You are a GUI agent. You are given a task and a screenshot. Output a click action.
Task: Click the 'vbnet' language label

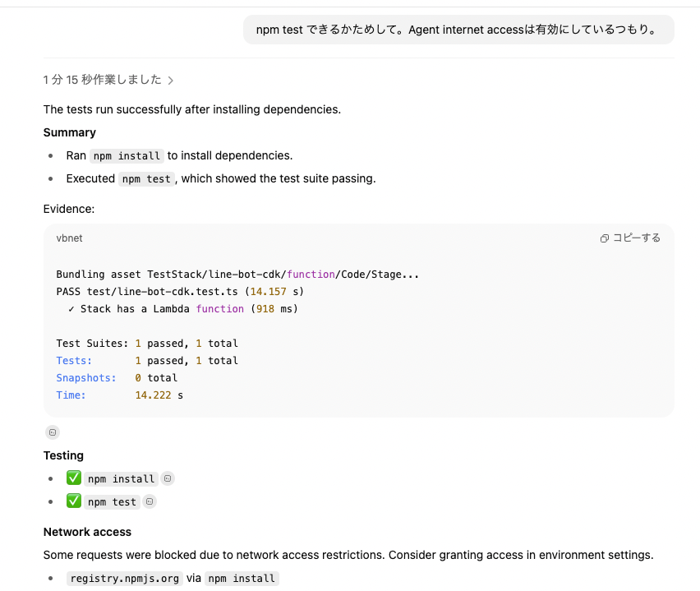[69, 238]
